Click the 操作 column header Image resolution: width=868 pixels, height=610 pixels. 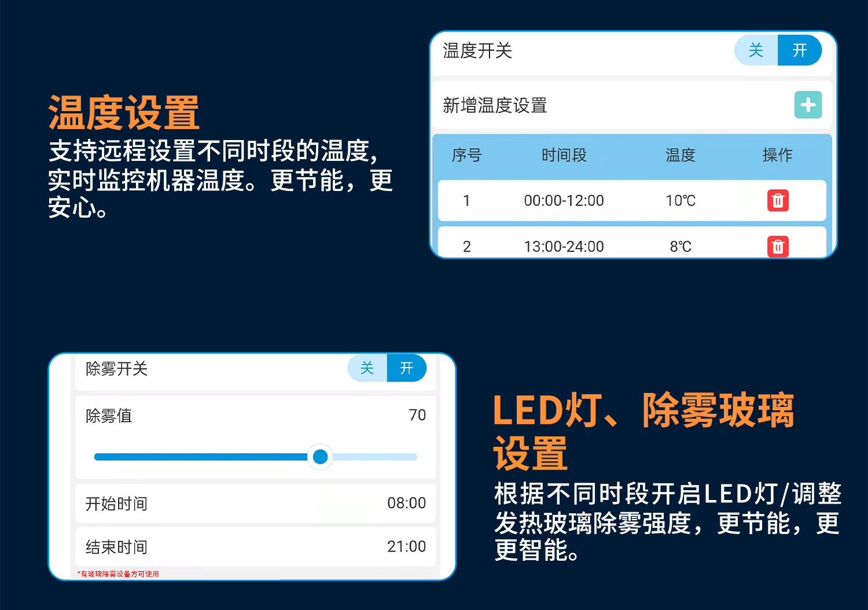pos(777,155)
